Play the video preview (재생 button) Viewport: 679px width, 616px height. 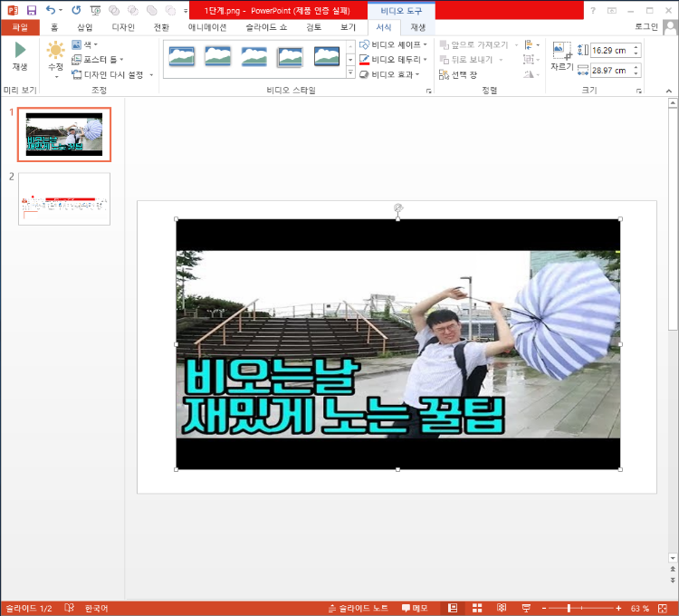point(20,56)
